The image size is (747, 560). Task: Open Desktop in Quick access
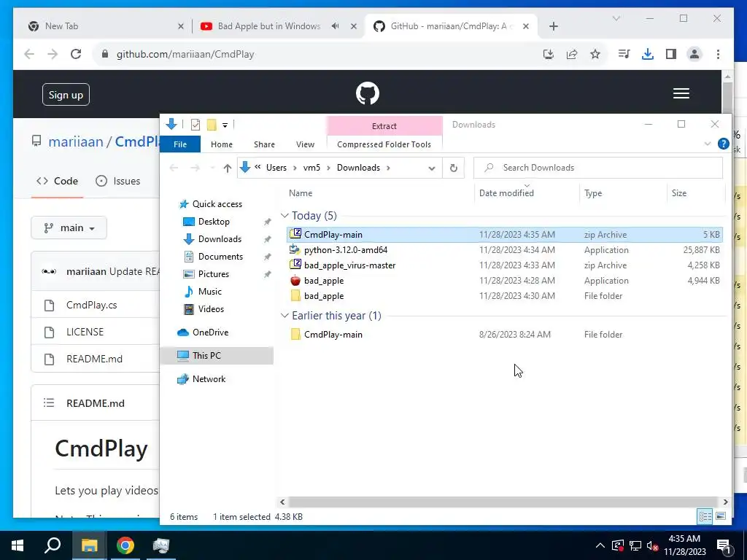click(214, 222)
